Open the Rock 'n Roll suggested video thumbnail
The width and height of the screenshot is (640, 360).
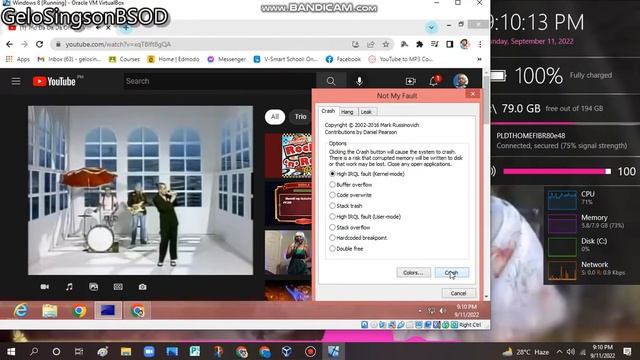tap(288, 156)
